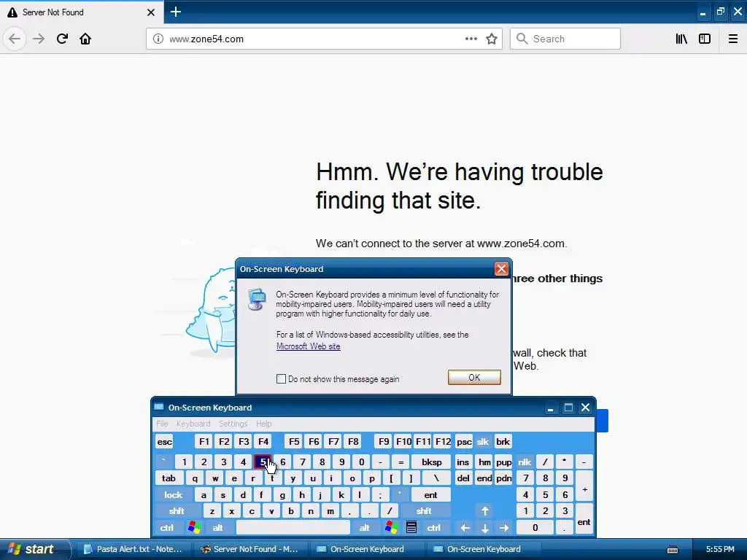Click the psc print screen key
The image size is (747, 560).
click(x=464, y=442)
